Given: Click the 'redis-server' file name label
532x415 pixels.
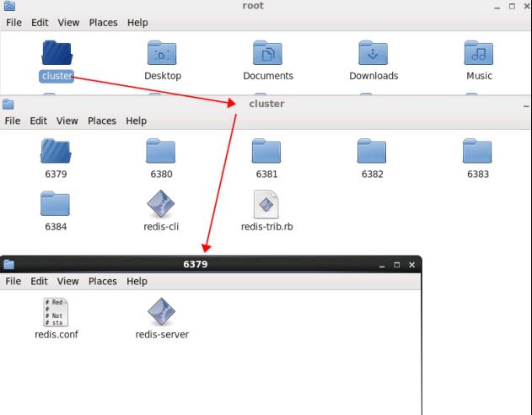Looking at the screenshot, I should [162, 335].
